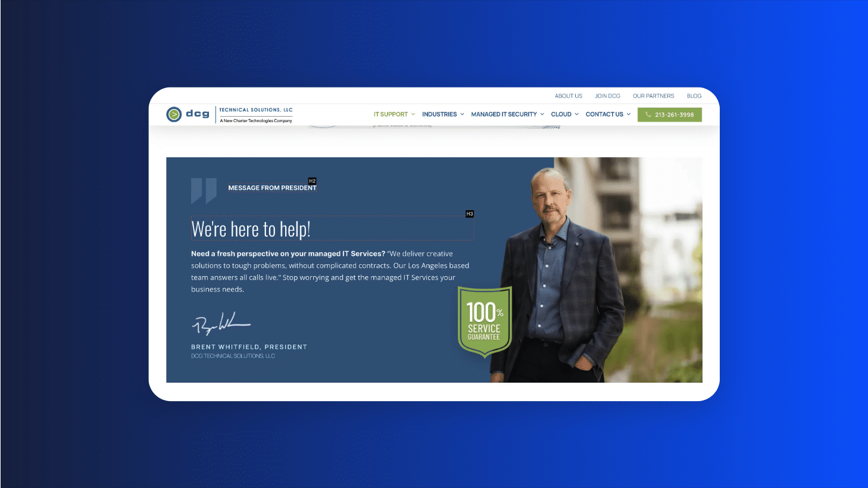Image resolution: width=868 pixels, height=488 pixels.
Task: Click the H3 heading tag marker
Action: tap(470, 214)
